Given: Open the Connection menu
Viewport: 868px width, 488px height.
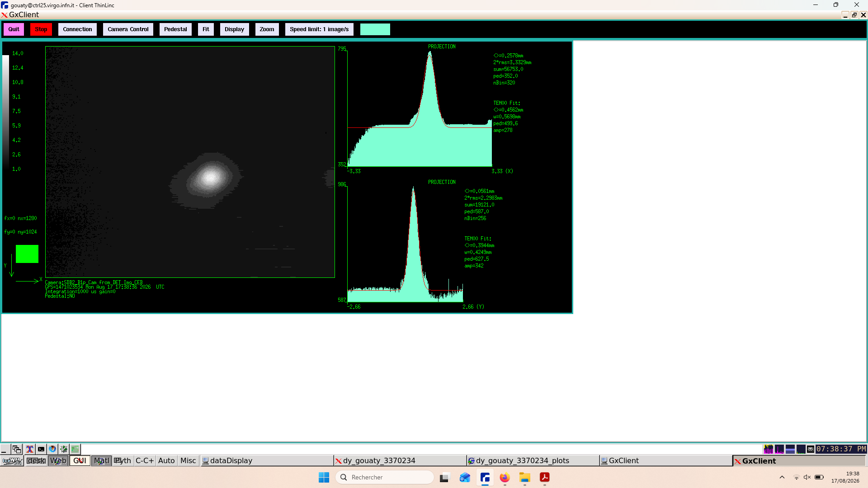Looking at the screenshot, I should click(77, 29).
